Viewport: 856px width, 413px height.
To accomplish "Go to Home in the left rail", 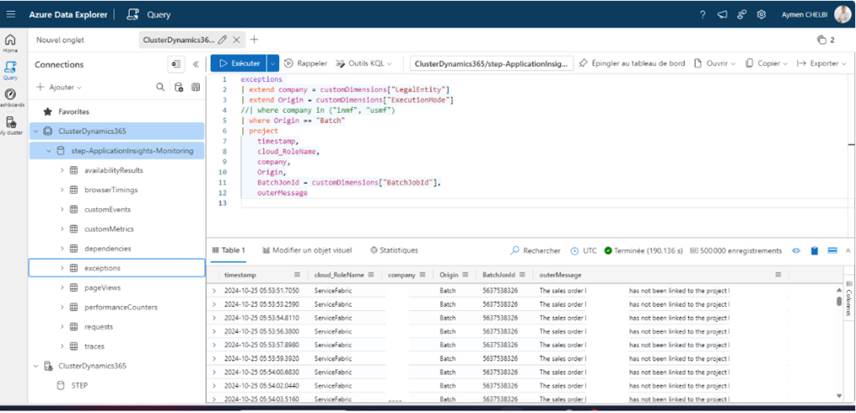I will [x=10, y=43].
